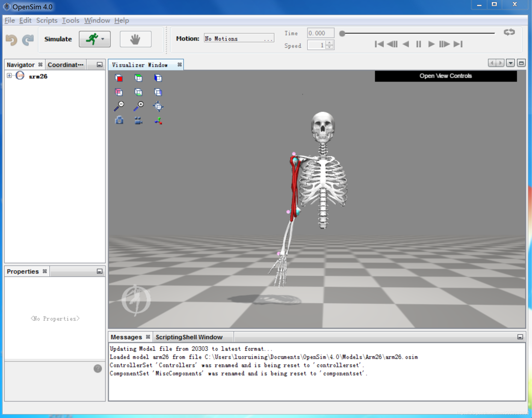Start recording with the movie camera icon
532x418 pixels.
(138, 120)
